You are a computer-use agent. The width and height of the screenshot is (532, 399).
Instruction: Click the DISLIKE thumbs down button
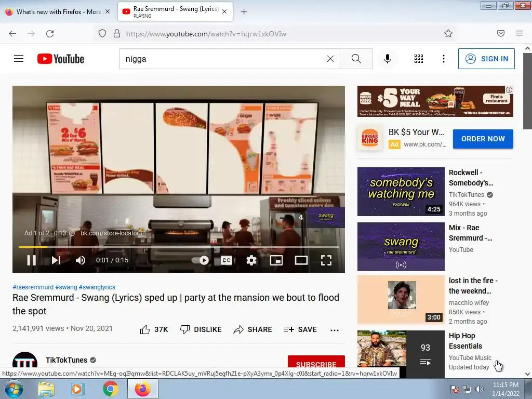point(201,329)
